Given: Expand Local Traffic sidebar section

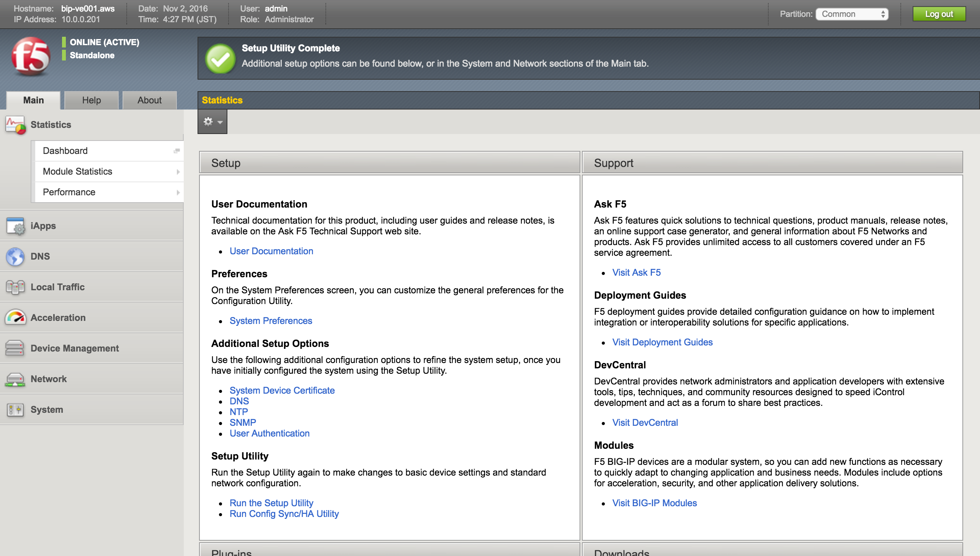Looking at the screenshot, I should tap(92, 287).
